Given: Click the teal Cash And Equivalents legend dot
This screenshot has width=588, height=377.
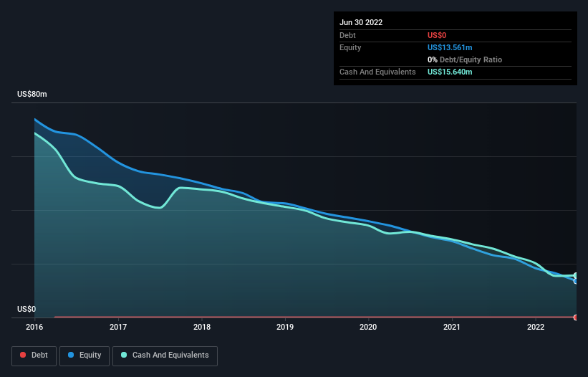Looking at the screenshot, I should click(x=124, y=355).
